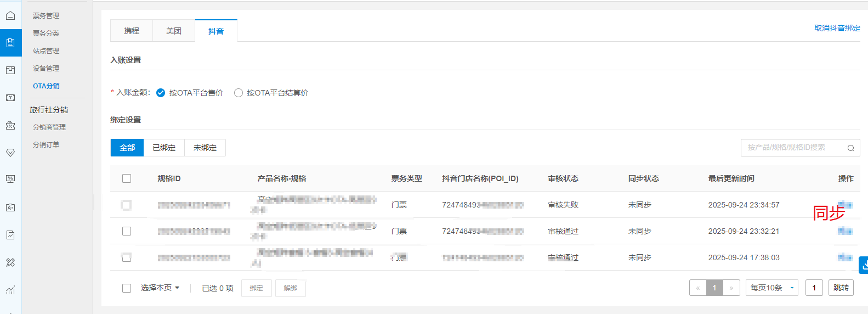The image size is (868, 314).
Task: Click the magnifier icon in search box
Action: coord(850,148)
